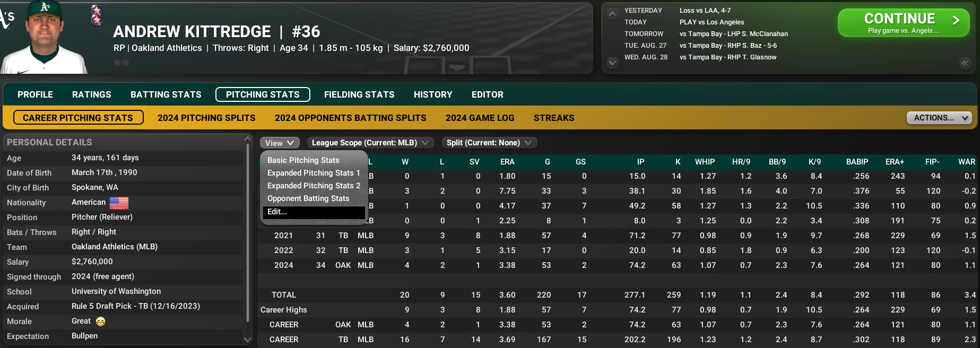The image size is (980, 348).
Task: Click the American flag icon
Action: (x=119, y=203)
